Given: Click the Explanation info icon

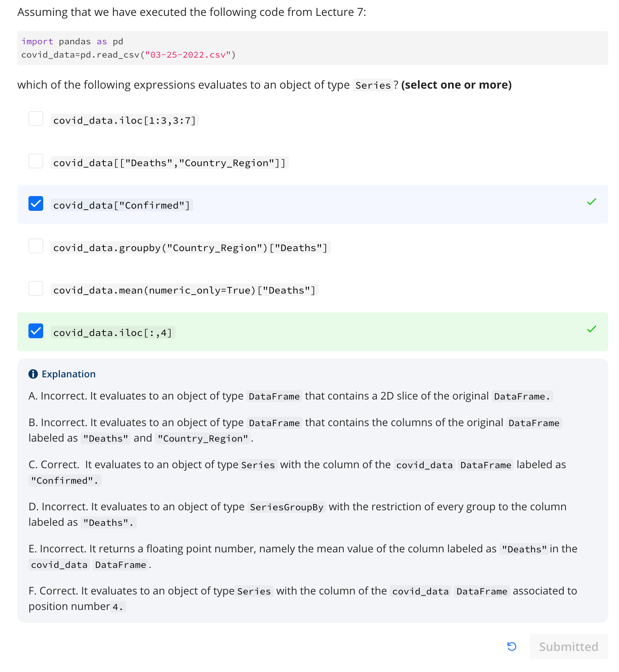Looking at the screenshot, I should pos(33,374).
